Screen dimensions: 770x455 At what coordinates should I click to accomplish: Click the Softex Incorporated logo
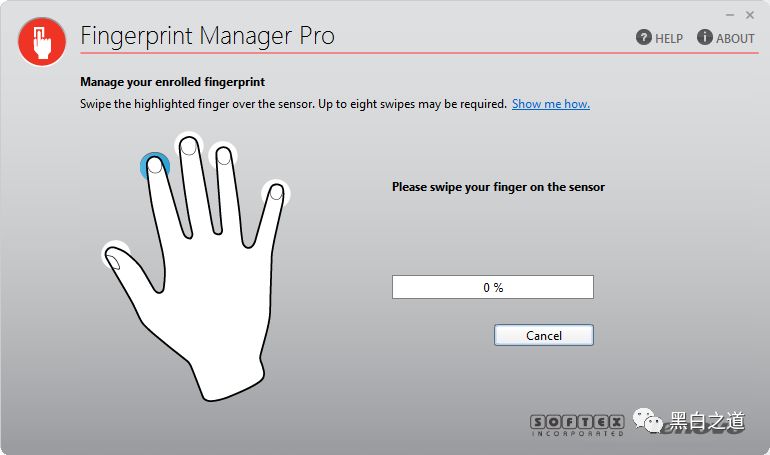577,425
